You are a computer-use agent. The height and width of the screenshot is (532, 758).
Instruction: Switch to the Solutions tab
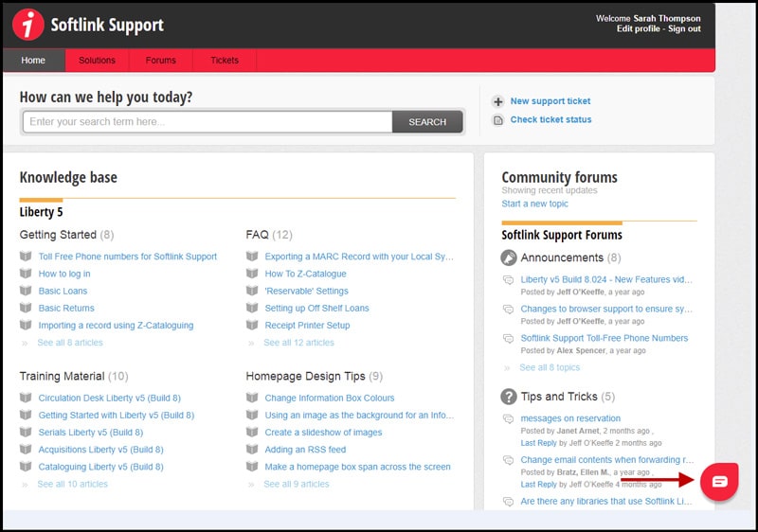point(98,61)
